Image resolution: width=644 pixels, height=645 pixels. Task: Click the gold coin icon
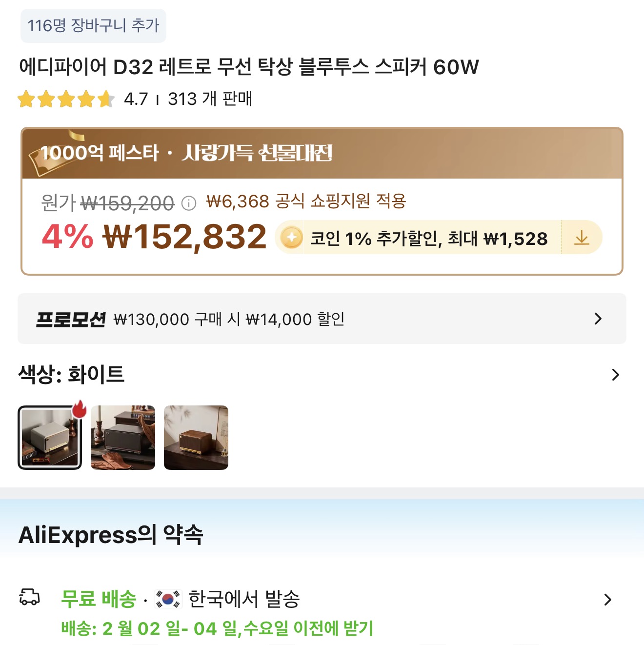(x=292, y=238)
